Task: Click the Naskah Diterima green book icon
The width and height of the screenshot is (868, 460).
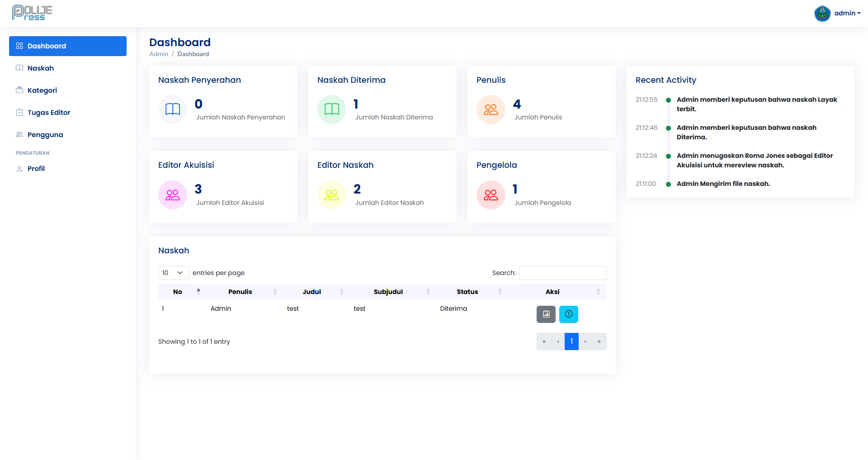Action: [x=332, y=109]
